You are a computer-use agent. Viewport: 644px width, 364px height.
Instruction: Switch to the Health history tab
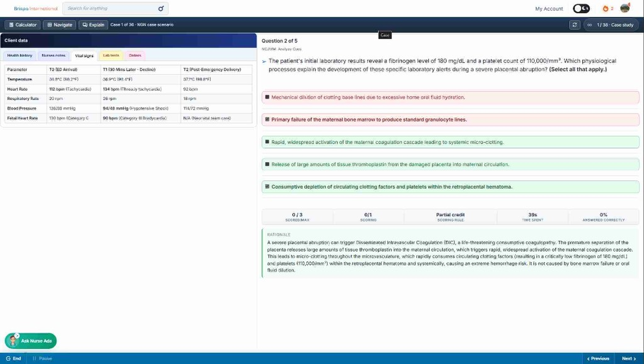tap(20, 55)
